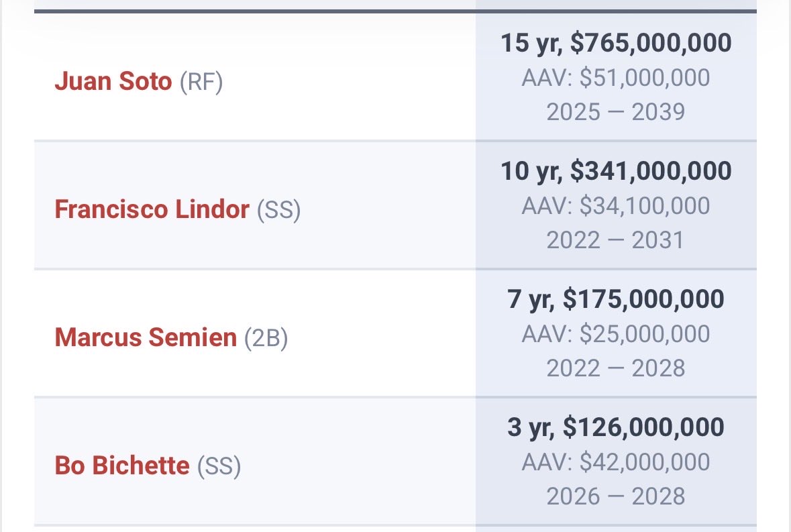Open the Bo Bichette player link
Viewport: 791px width, 532px height.
click(x=122, y=466)
